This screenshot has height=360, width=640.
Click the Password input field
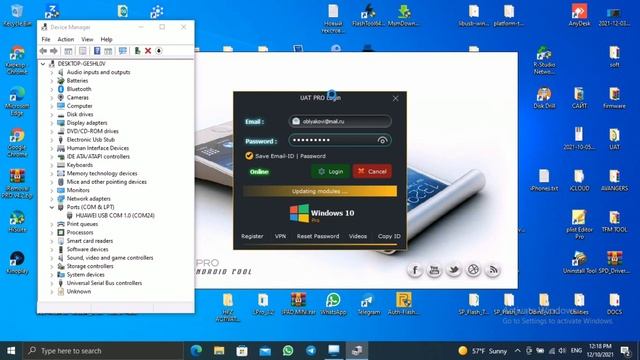(x=340, y=140)
